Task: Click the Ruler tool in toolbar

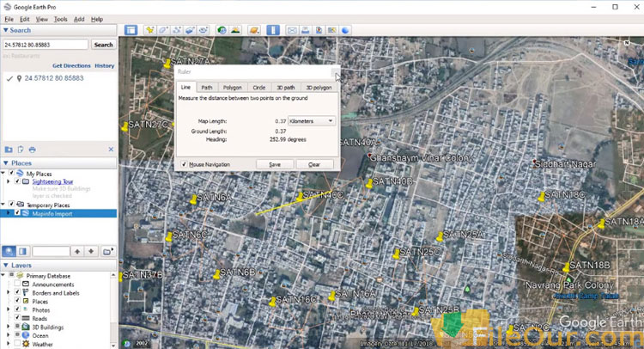Action: pos(272,30)
